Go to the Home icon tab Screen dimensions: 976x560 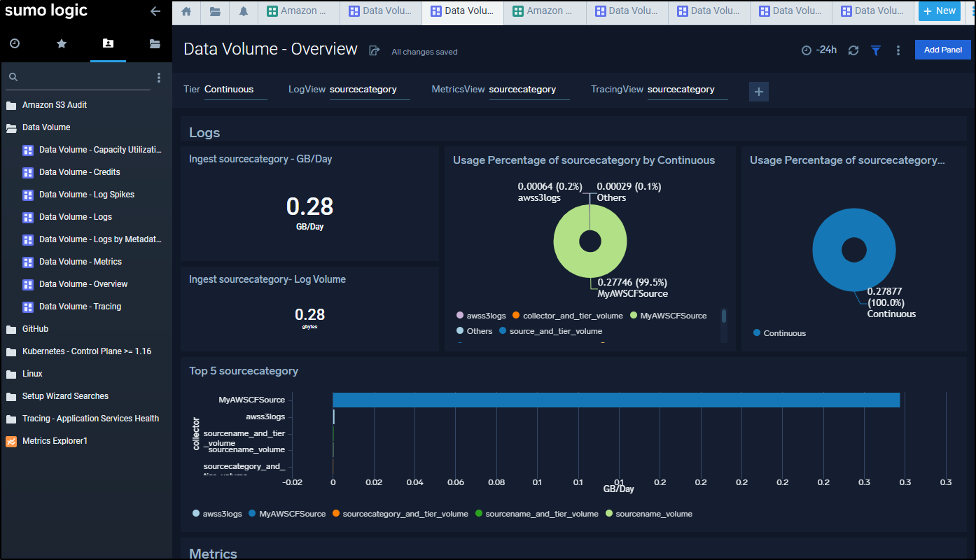click(186, 11)
